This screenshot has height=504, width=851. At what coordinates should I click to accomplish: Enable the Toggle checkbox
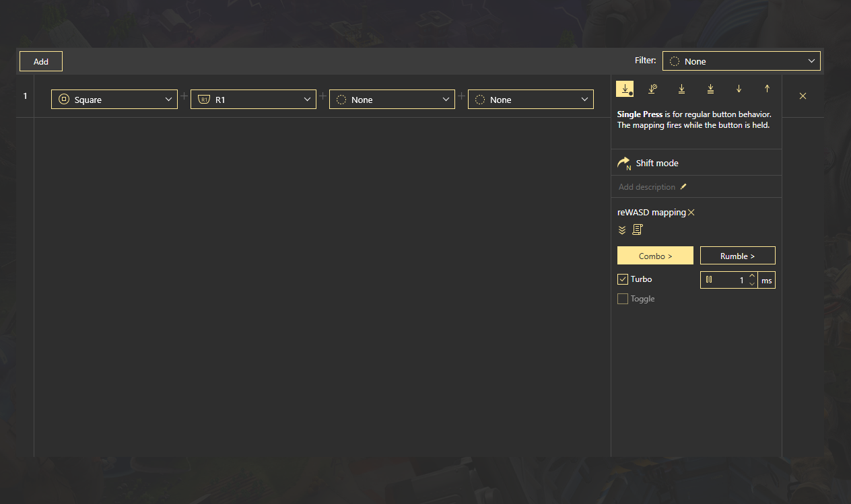click(x=623, y=299)
